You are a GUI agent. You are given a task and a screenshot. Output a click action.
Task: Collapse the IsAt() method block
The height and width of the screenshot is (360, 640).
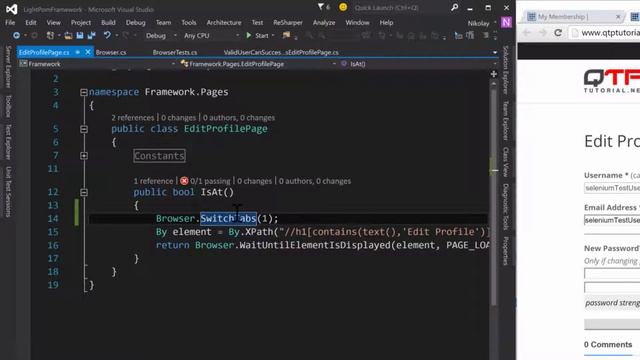(x=84, y=192)
